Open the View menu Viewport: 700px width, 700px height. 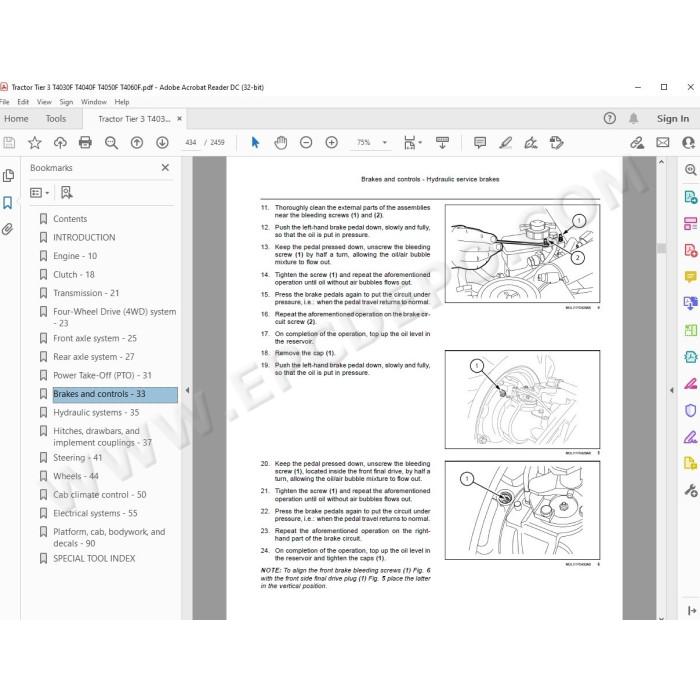coord(44,102)
